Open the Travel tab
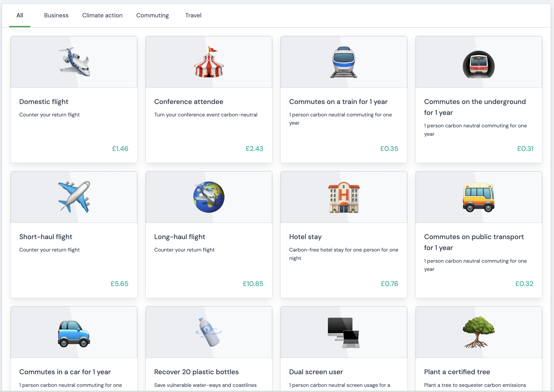This screenshot has width=554, height=392. [193, 15]
